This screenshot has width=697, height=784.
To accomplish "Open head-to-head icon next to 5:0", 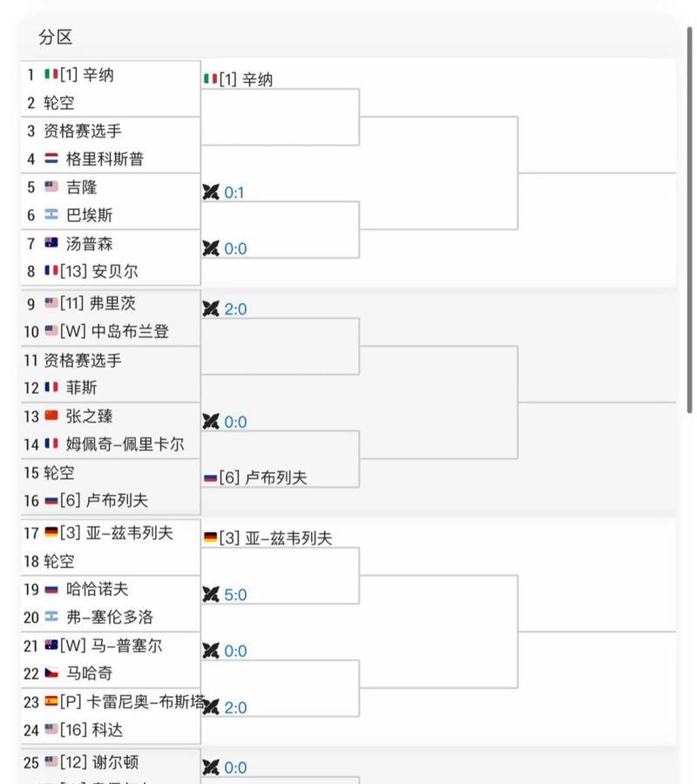I will point(211,594).
